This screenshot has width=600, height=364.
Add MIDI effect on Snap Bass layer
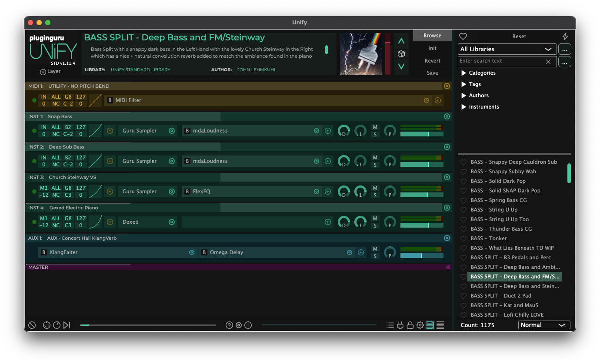tap(110, 131)
